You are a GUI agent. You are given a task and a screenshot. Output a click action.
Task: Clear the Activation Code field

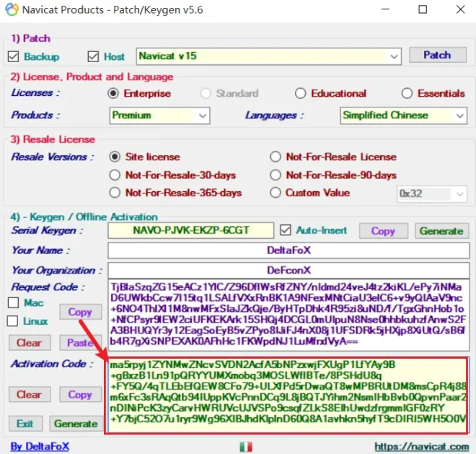pos(30,394)
